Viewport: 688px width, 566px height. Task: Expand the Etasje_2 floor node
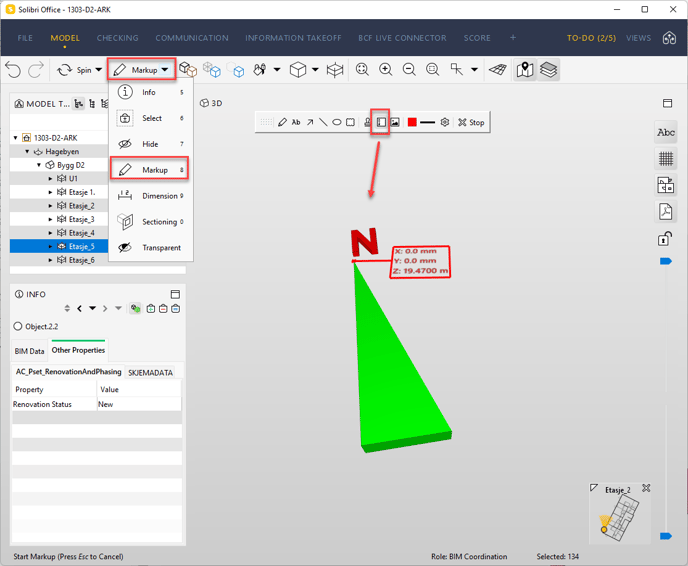point(50,206)
